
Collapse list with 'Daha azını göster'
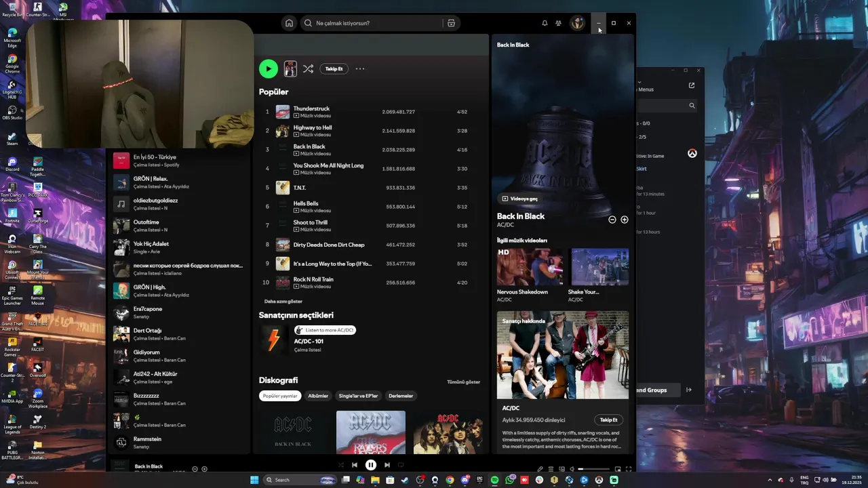tap(283, 301)
